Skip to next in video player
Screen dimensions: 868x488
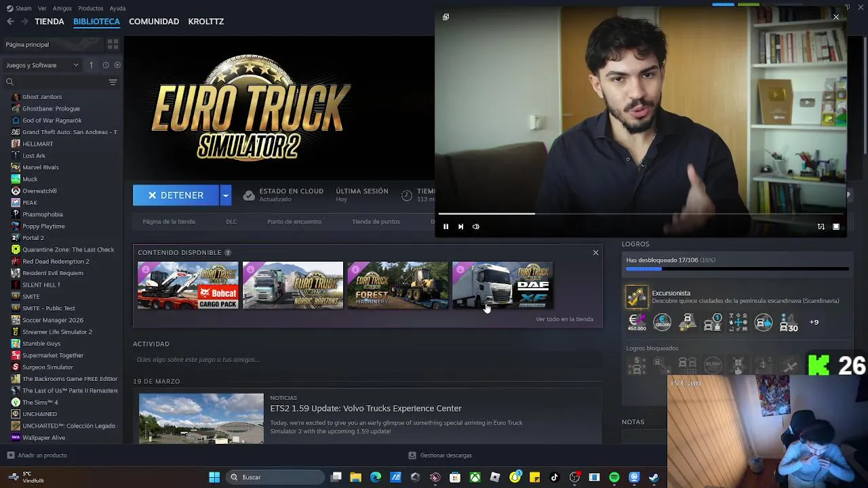point(460,226)
